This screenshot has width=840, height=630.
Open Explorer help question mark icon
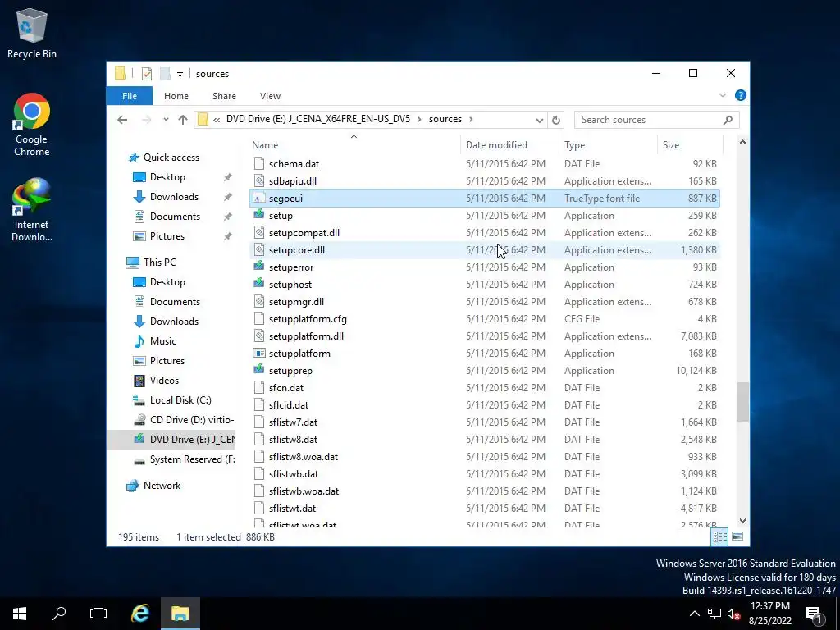741,95
